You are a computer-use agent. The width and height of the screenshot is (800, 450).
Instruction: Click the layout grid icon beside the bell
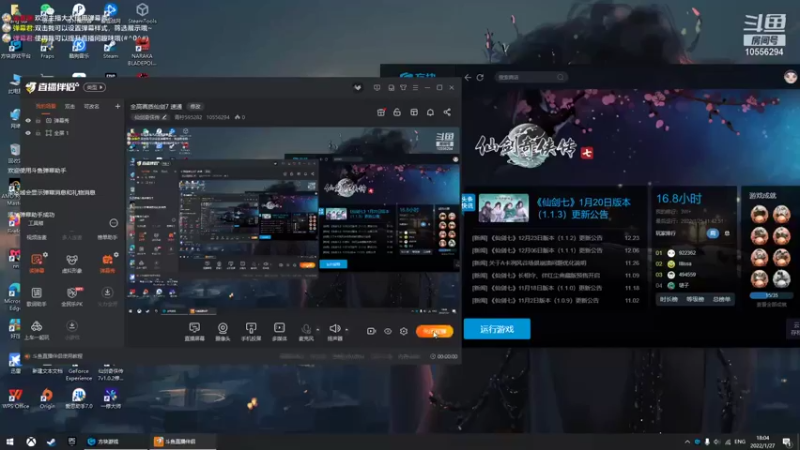click(x=414, y=112)
